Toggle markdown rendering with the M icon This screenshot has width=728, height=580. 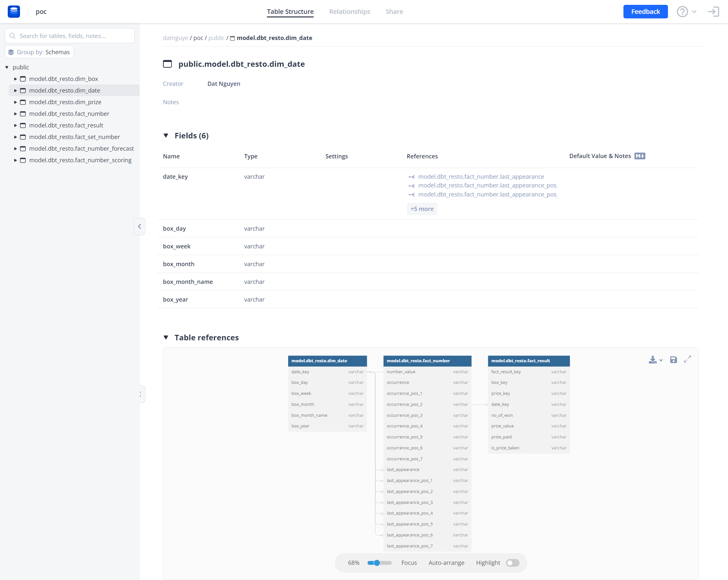tap(640, 155)
